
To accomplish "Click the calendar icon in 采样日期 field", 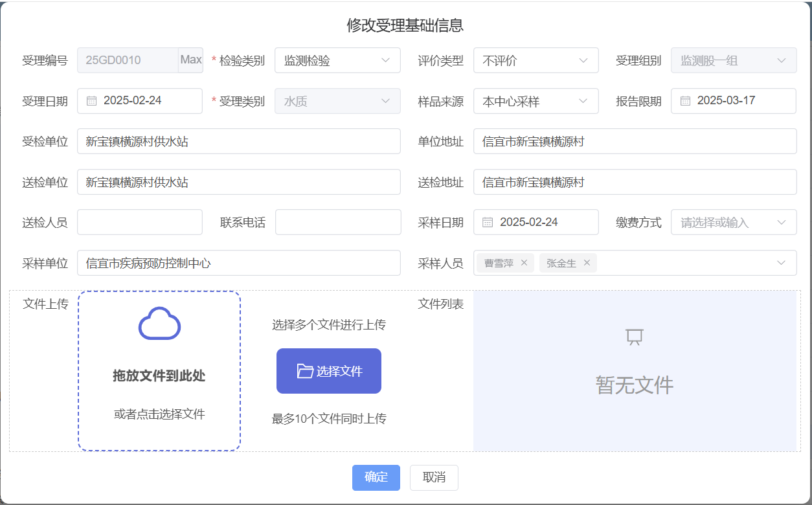I will tap(488, 223).
